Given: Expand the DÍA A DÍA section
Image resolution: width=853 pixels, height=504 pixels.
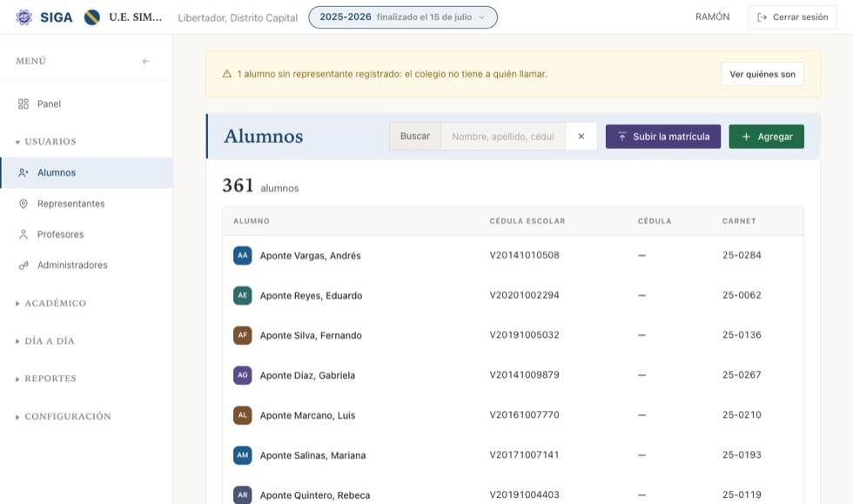Looking at the screenshot, I should click(x=45, y=341).
